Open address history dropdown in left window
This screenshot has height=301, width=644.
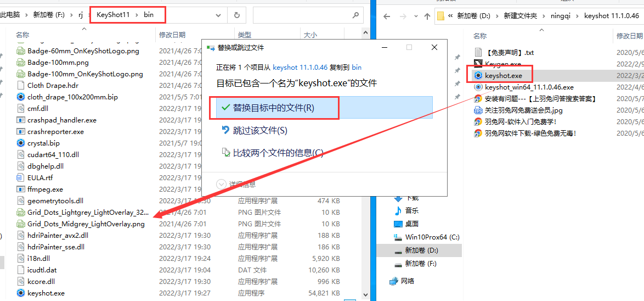(x=218, y=15)
